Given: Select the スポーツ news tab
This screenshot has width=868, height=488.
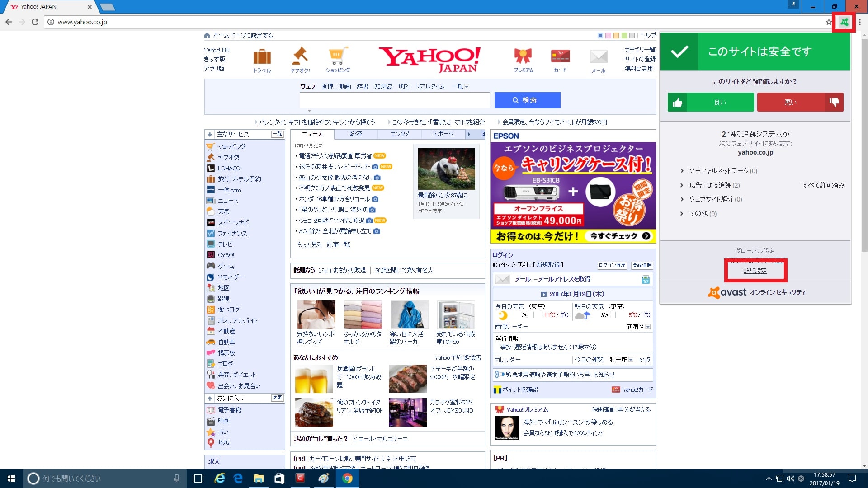Looking at the screenshot, I should click(443, 134).
